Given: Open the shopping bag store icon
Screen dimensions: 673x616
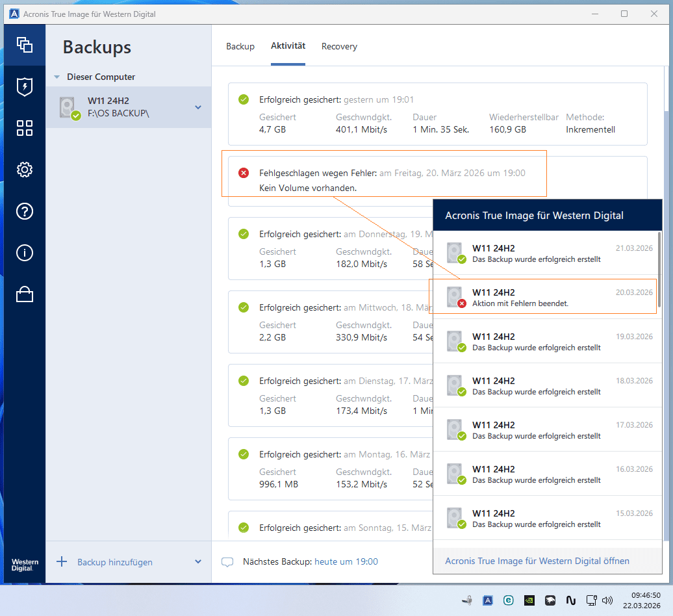Looking at the screenshot, I should [x=25, y=294].
